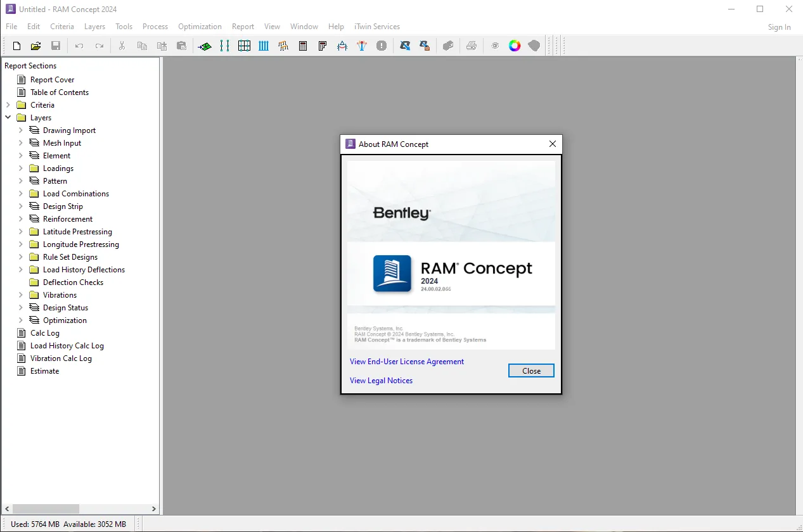Open the File menu
The image size is (803, 532).
11,27
